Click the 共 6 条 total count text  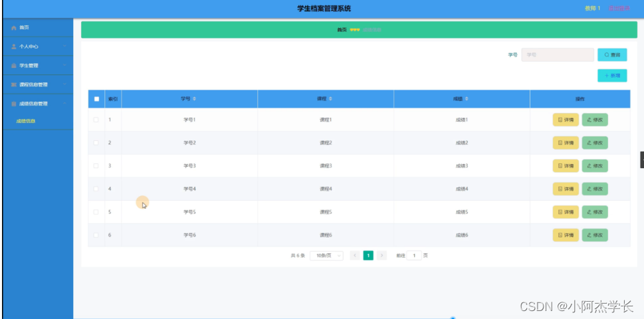[x=298, y=256]
